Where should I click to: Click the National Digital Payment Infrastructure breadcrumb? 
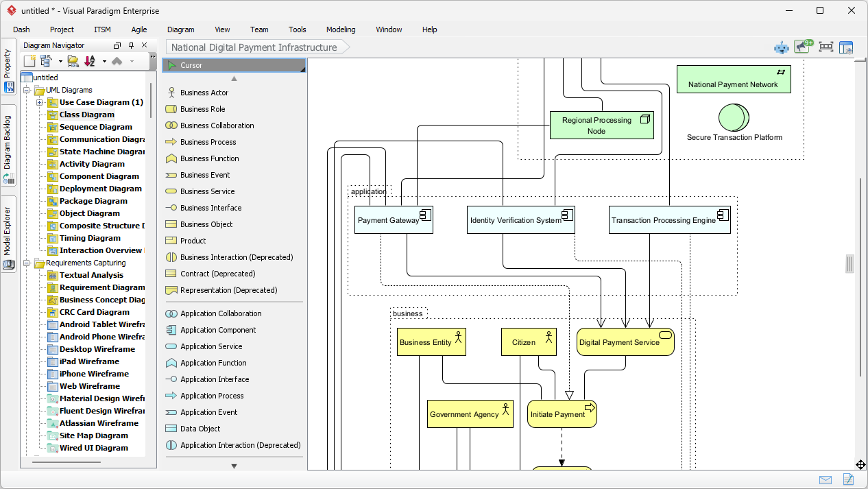tap(254, 47)
